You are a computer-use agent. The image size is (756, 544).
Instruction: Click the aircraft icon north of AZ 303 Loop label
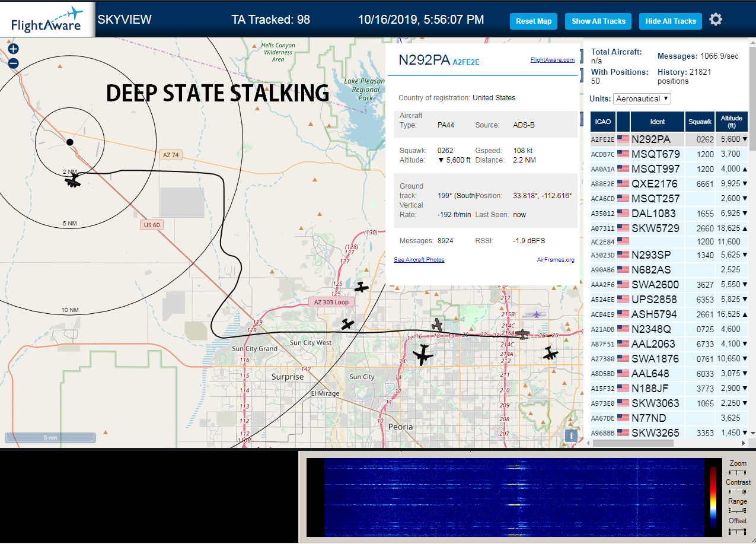(x=361, y=287)
